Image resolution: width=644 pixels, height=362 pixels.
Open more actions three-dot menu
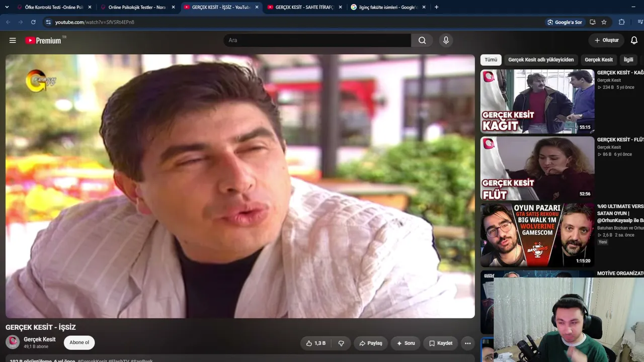[467, 343]
